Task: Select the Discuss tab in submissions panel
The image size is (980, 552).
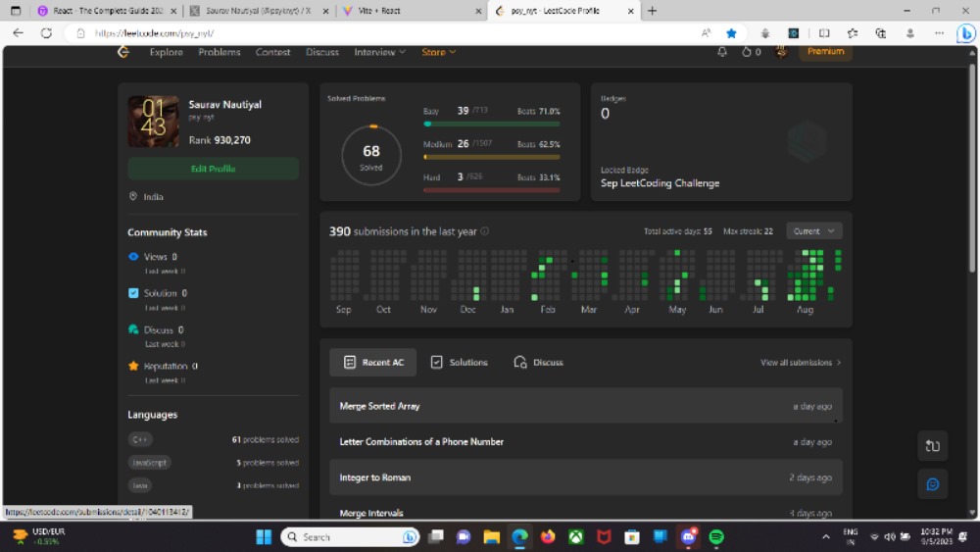Action: 539,362
